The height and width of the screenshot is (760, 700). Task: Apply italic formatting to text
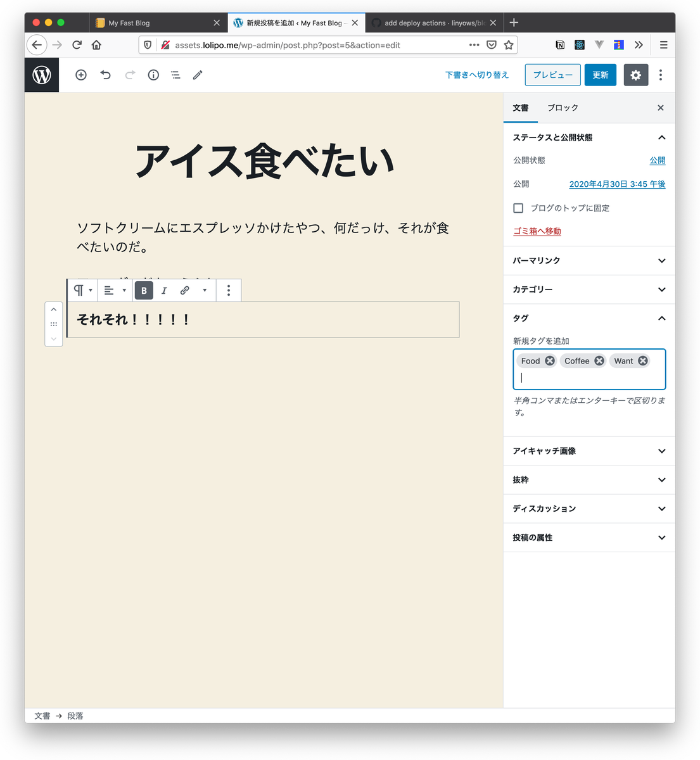pyautogui.click(x=164, y=291)
